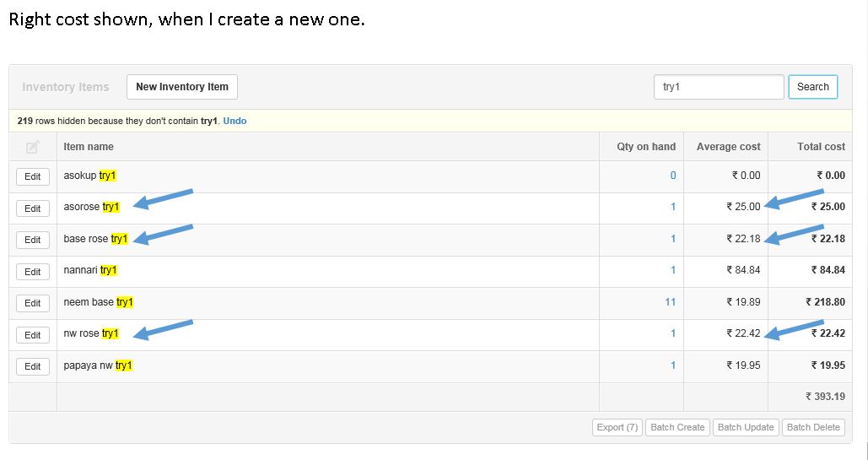Click the Average cost column header
Image resolution: width=868 pixels, height=460 pixels.
[728, 147]
